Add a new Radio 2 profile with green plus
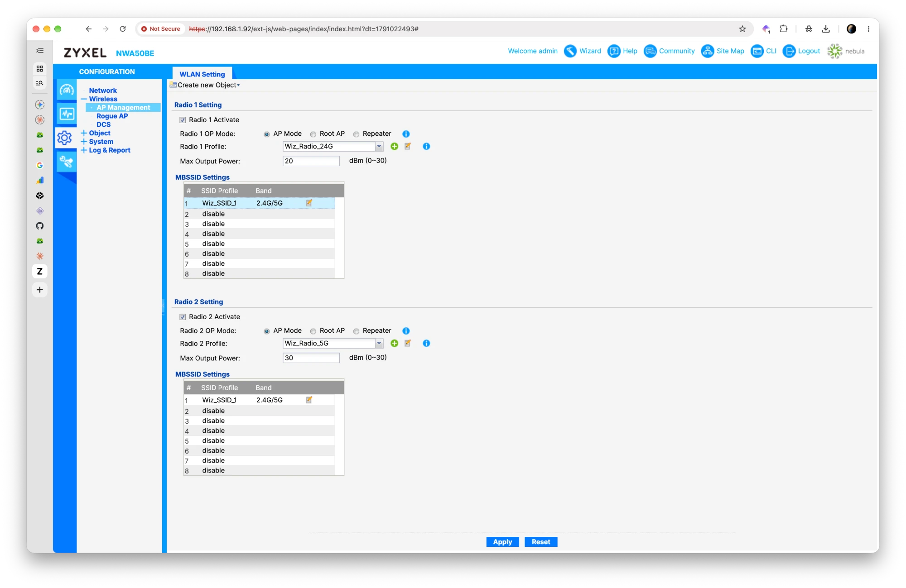Viewport: 906px width, 588px height. coord(395,343)
